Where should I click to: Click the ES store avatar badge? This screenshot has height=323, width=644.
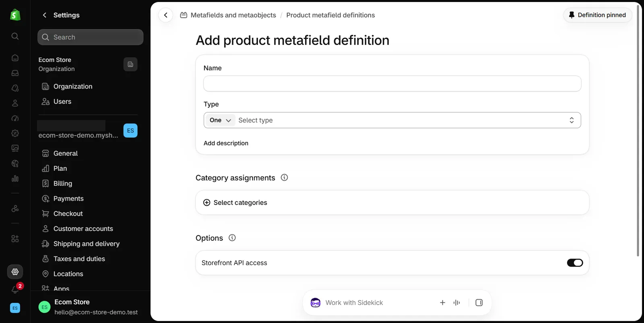pyautogui.click(x=130, y=130)
